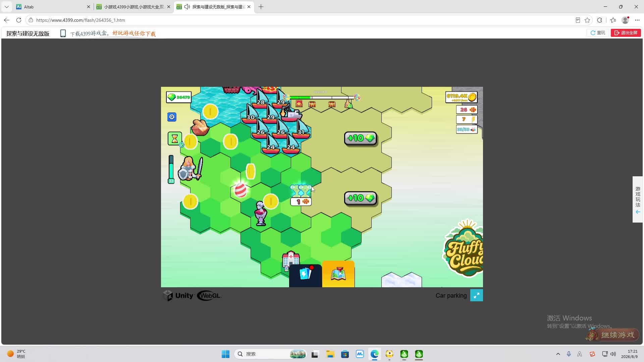Open Microsoft Store from the taskbar
644x362 pixels.
tap(345, 354)
